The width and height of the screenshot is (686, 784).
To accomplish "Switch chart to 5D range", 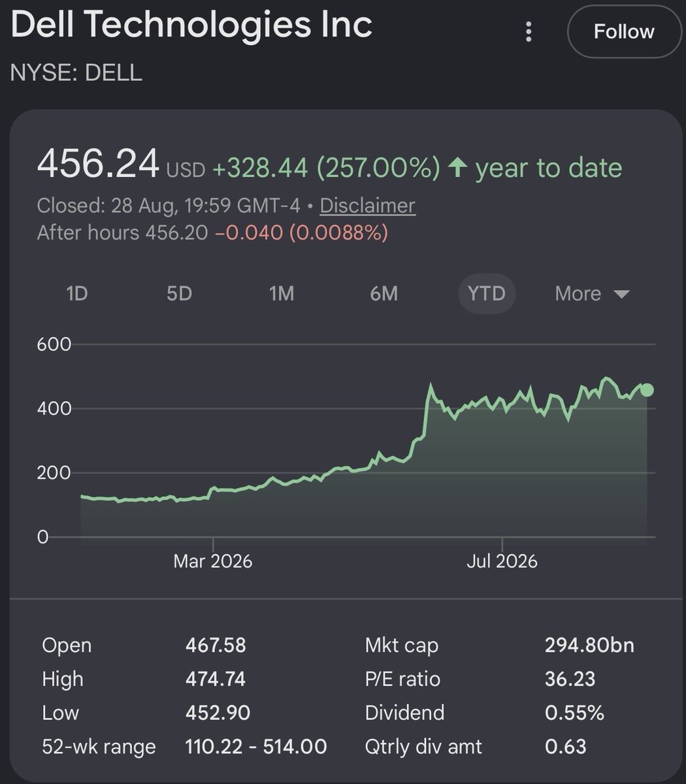I will (179, 293).
